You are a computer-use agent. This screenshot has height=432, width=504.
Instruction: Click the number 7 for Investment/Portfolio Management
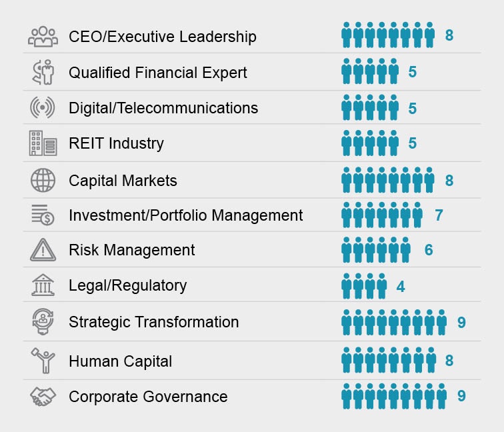[439, 215]
